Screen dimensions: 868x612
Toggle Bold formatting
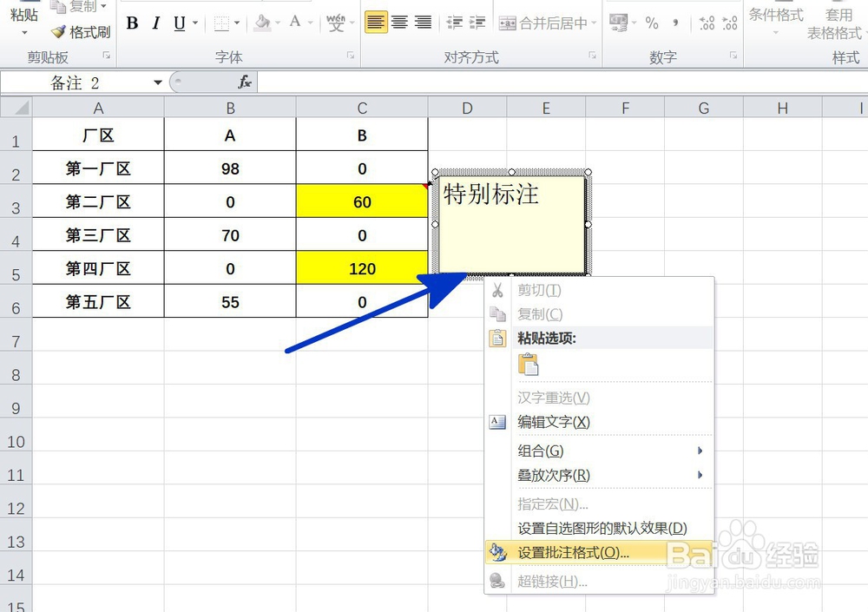(x=132, y=23)
